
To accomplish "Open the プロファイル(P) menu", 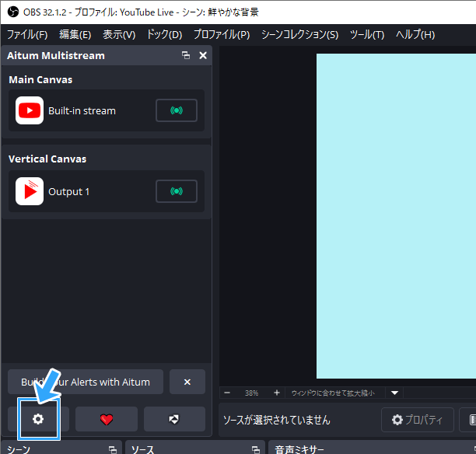I will pyautogui.click(x=222, y=35).
